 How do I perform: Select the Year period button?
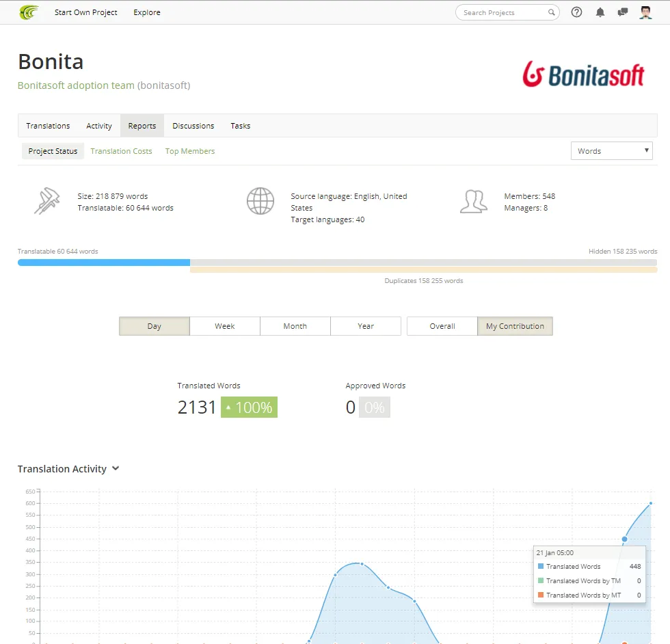(366, 326)
